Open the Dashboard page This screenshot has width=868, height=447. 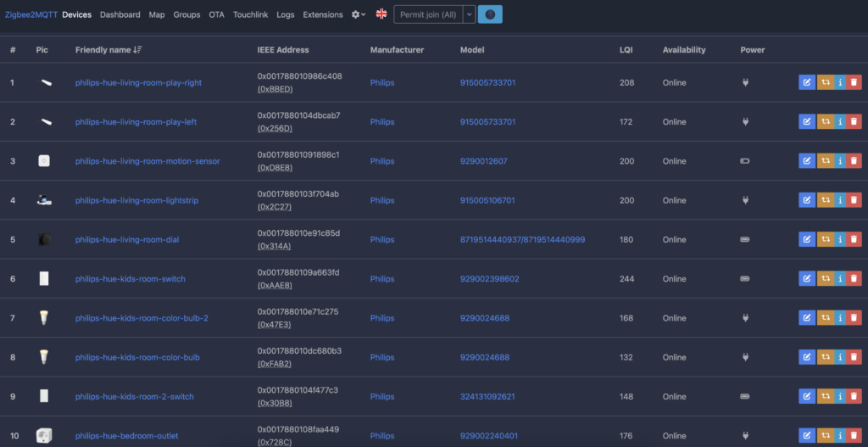click(x=120, y=14)
